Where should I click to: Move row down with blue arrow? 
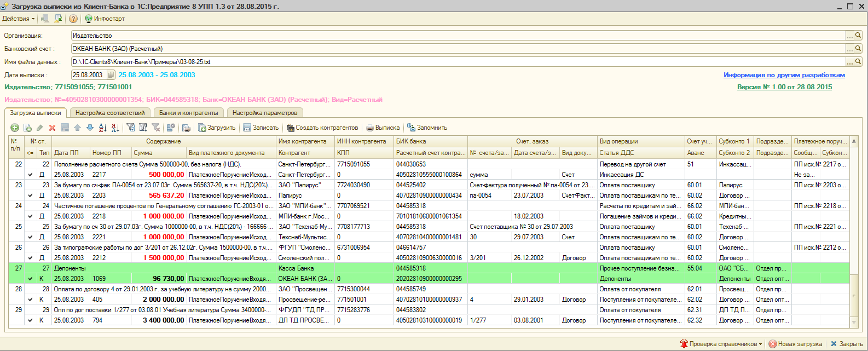(90, 128)
